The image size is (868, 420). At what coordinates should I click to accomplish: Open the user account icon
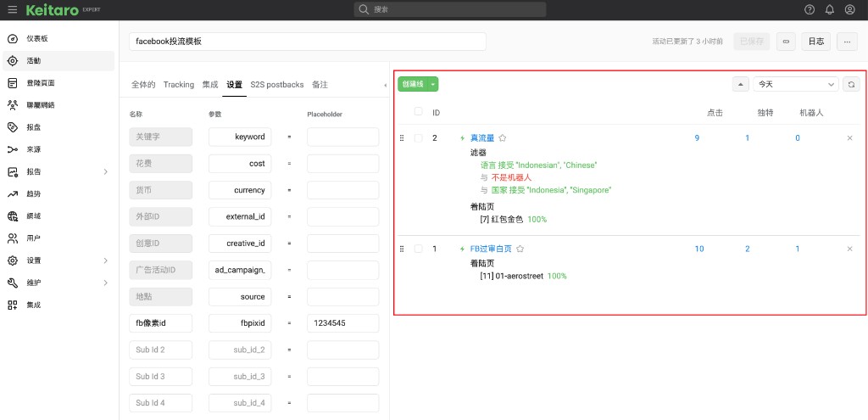pyautogui.click(x=849, y=9)
